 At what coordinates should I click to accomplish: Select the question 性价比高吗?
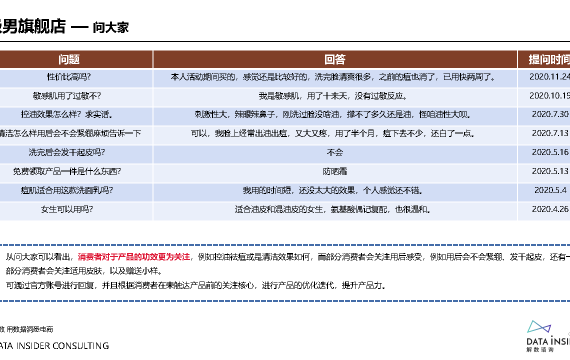69,77
